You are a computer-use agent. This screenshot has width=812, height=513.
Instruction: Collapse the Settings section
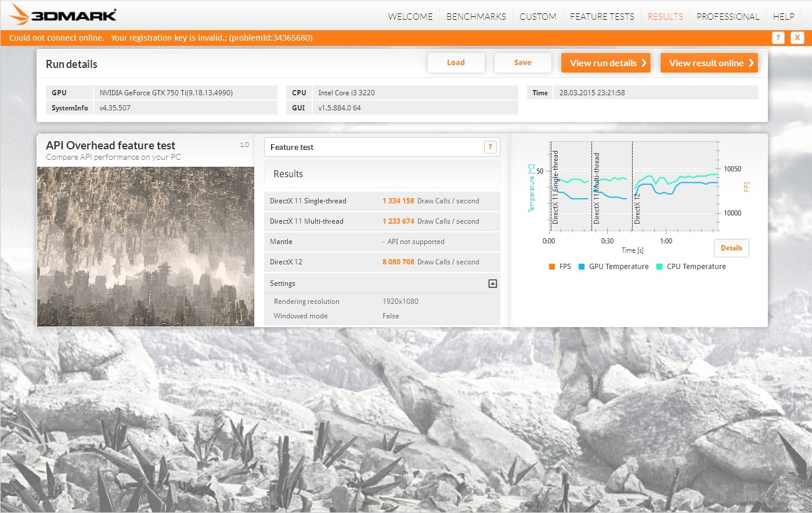click(x=493, y=284)
